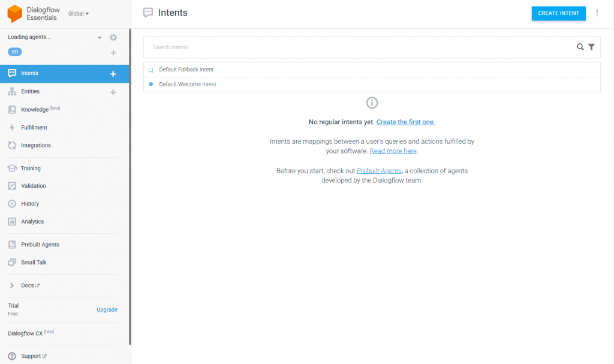
Task: Click the Create Intent button
Action: [558, 13]
